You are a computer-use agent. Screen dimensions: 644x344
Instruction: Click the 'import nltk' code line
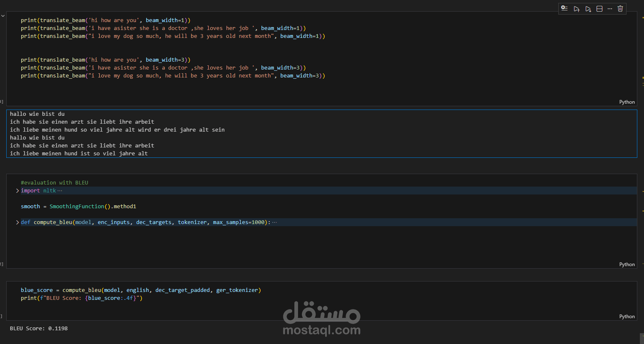coord(38,191)
